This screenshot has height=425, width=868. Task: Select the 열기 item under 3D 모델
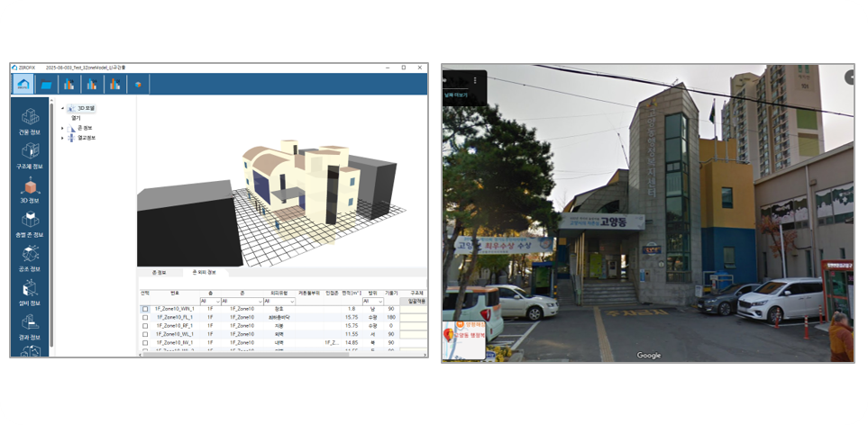(x=76, y=118)
